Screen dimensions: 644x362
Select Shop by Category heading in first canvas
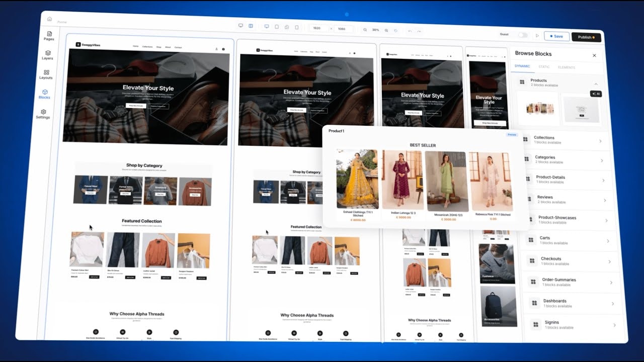coord(144,165)
